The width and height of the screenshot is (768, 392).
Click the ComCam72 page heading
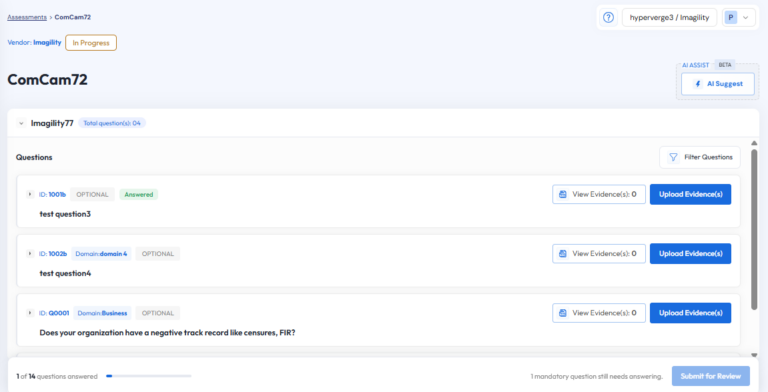pos(48,80)
